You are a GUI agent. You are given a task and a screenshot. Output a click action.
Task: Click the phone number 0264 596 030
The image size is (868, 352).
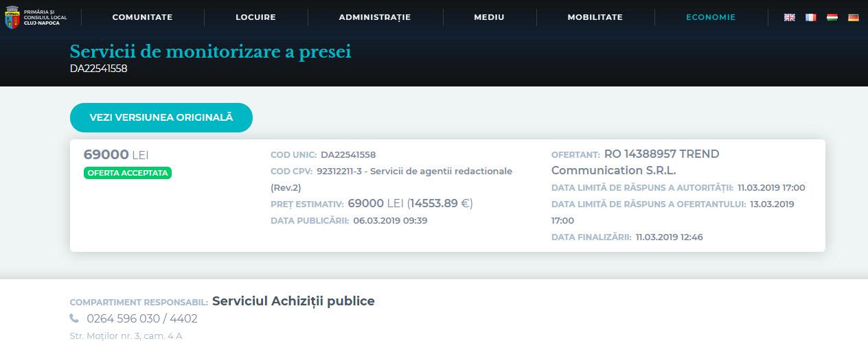(142, 318)
